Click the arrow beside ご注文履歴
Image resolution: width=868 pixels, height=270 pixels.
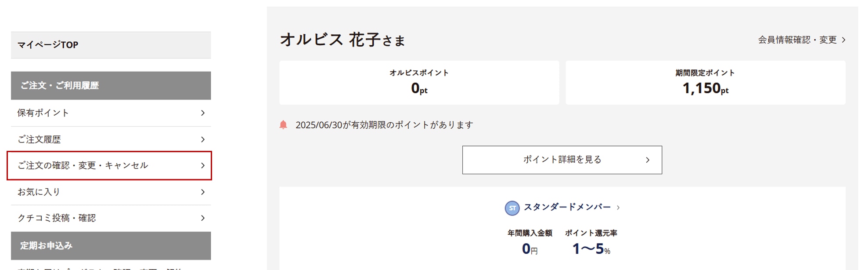click(202, 139)
